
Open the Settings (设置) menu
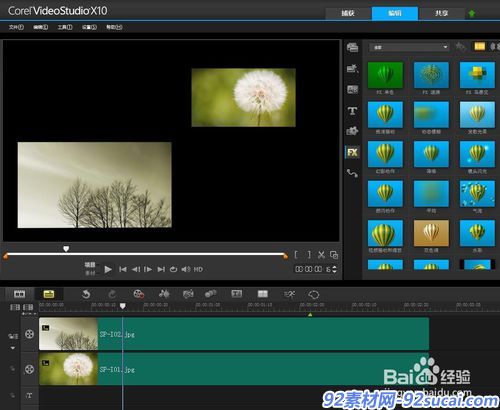(89, 27)
